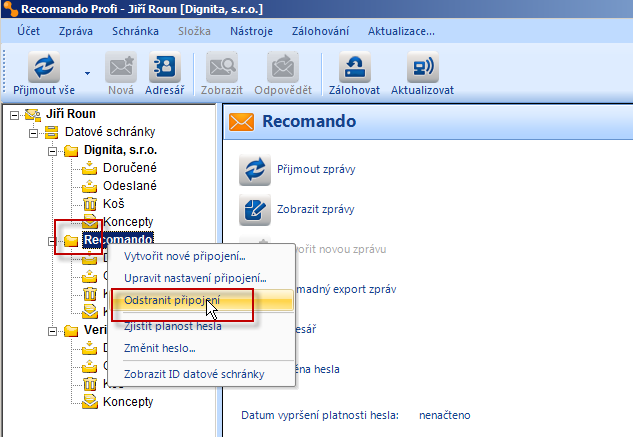Open Koš under Dignita, s.r.o.
This screenshot has height=437, width=633.
click(113, 204)
